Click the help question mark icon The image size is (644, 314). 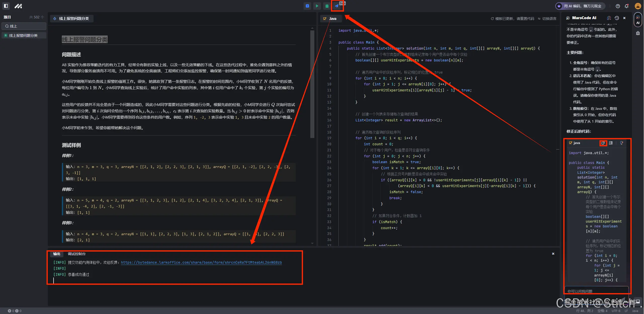[618, 6]
